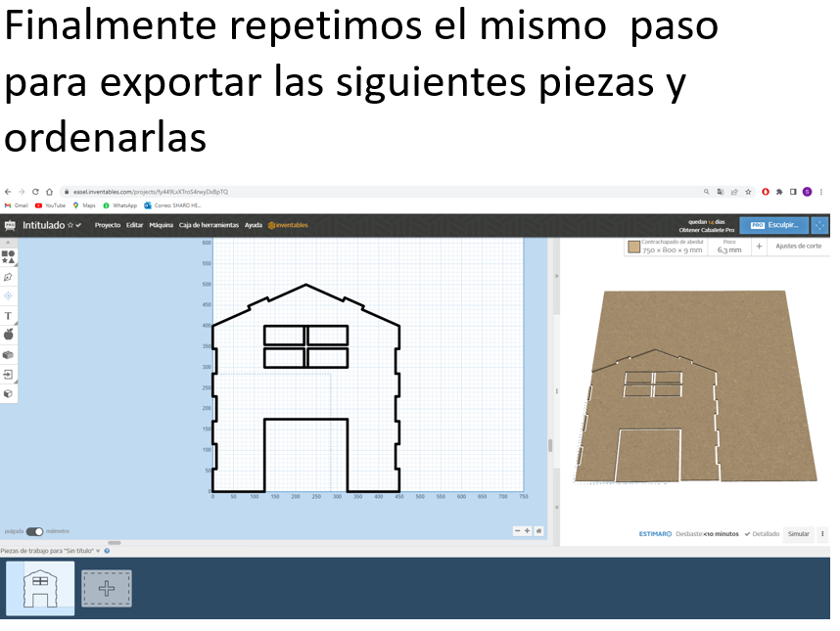This screenshot has width=840, height=631.
Task: Open the bit selector showing 6,3 mm
Action: pyautogui.click(x=728, y=248)
